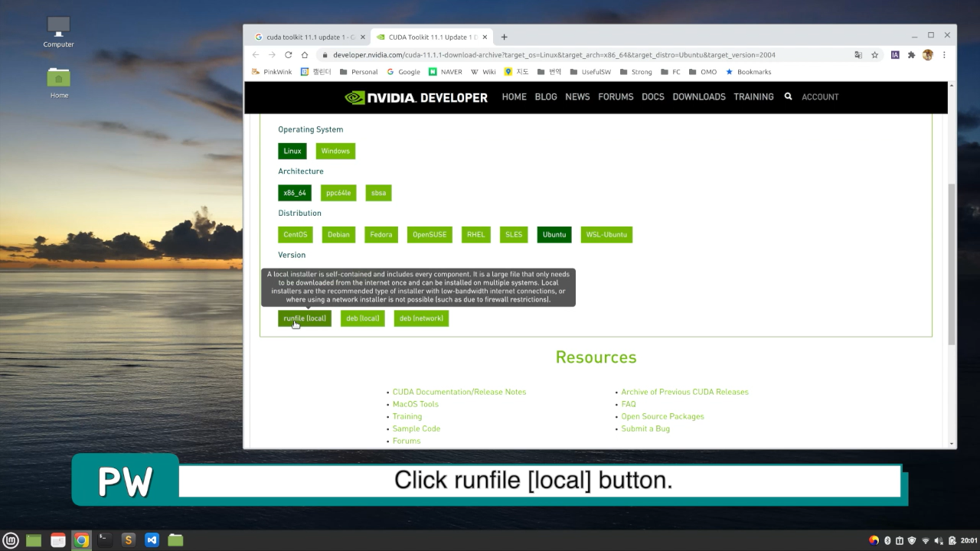Open a new Chrome tab
Screen dimensions: 980x551
pos(504,37)
